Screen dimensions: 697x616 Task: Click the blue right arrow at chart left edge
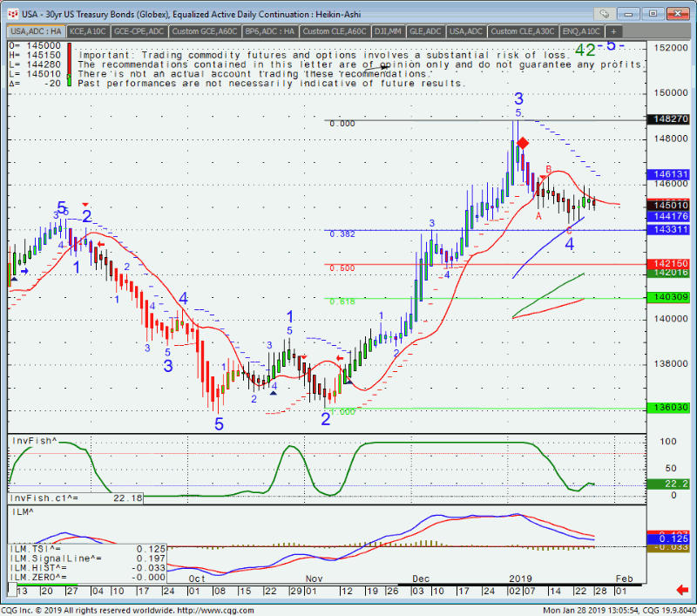[24, 271]
